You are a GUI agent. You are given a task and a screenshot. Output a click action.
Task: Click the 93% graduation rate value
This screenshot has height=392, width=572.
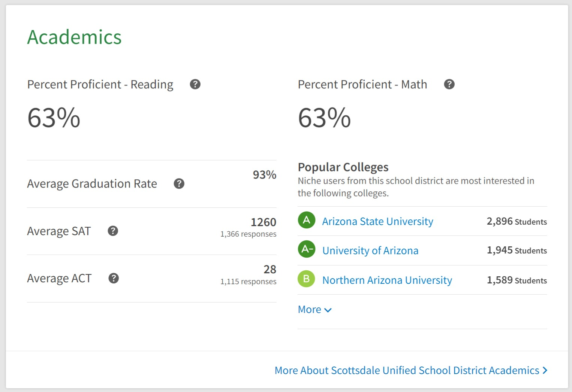coord(264,174)
